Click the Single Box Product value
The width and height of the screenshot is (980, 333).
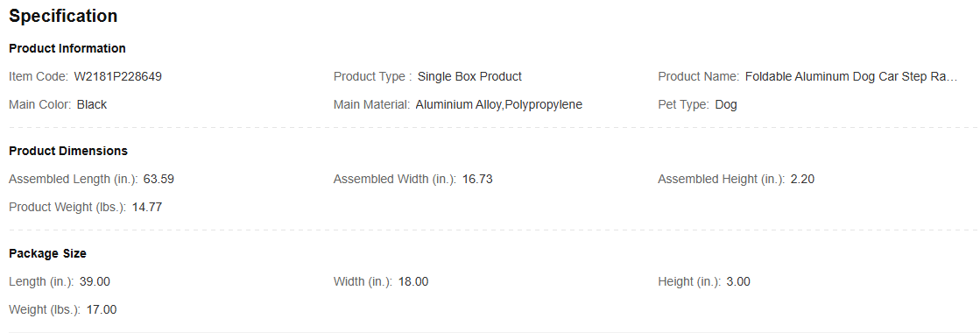pyautogui.click(x=469, y=77)
